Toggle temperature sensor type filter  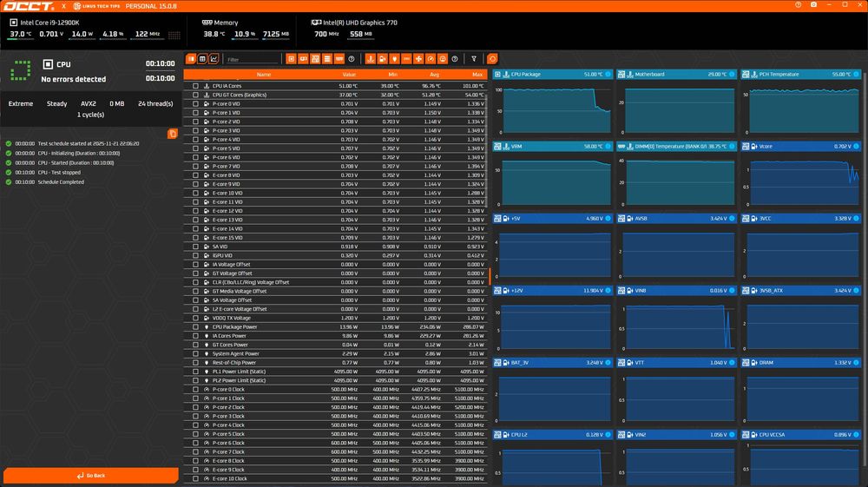[371, 59]
